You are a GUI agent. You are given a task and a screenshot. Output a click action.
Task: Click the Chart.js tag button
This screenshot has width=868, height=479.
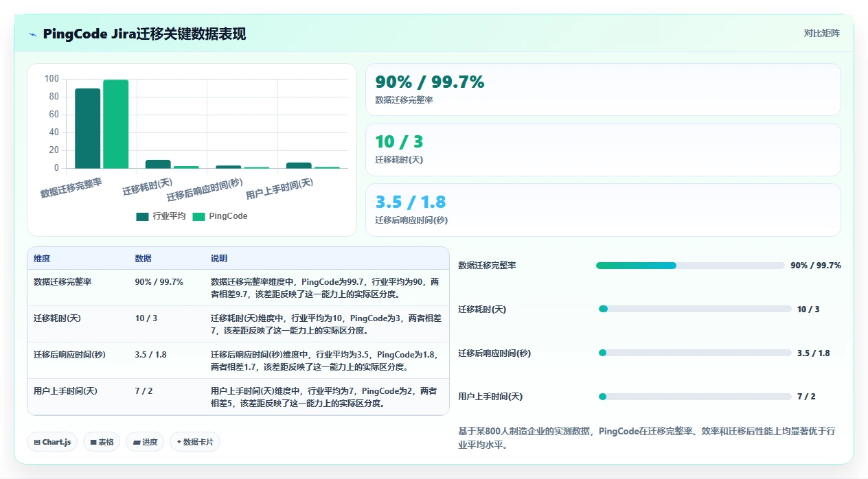(x=53, y=442)
